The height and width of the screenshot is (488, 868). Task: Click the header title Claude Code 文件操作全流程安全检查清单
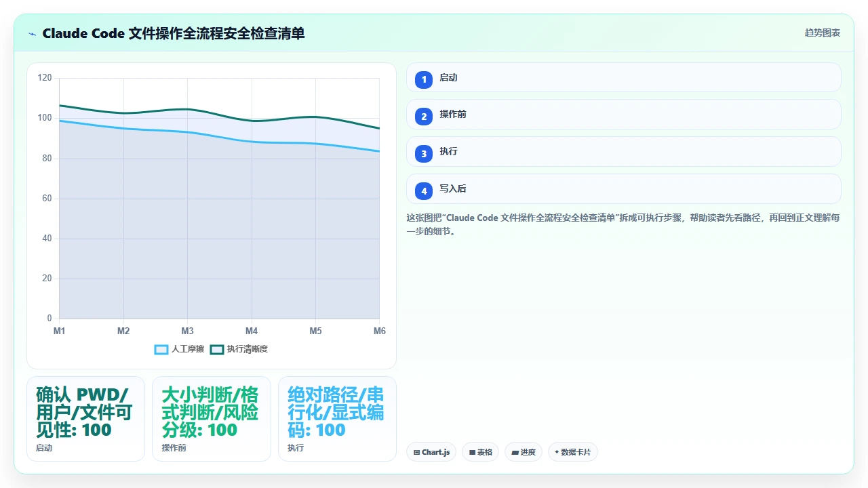point(174,33)
